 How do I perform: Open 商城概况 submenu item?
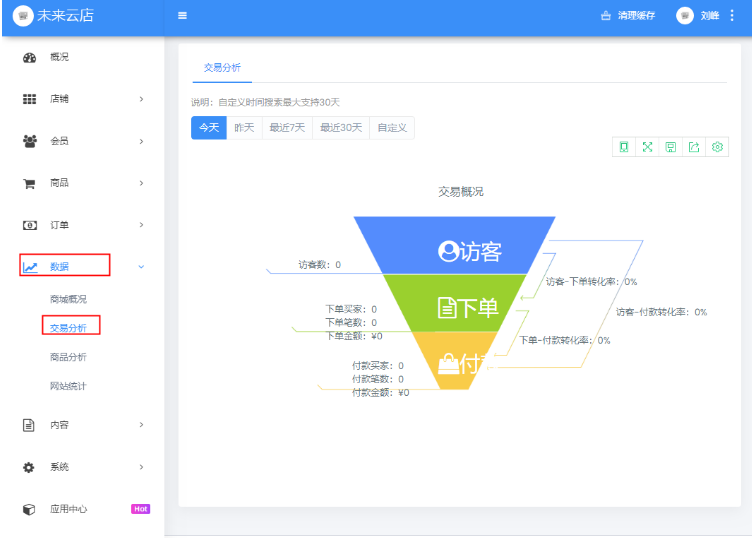(68, 299)
